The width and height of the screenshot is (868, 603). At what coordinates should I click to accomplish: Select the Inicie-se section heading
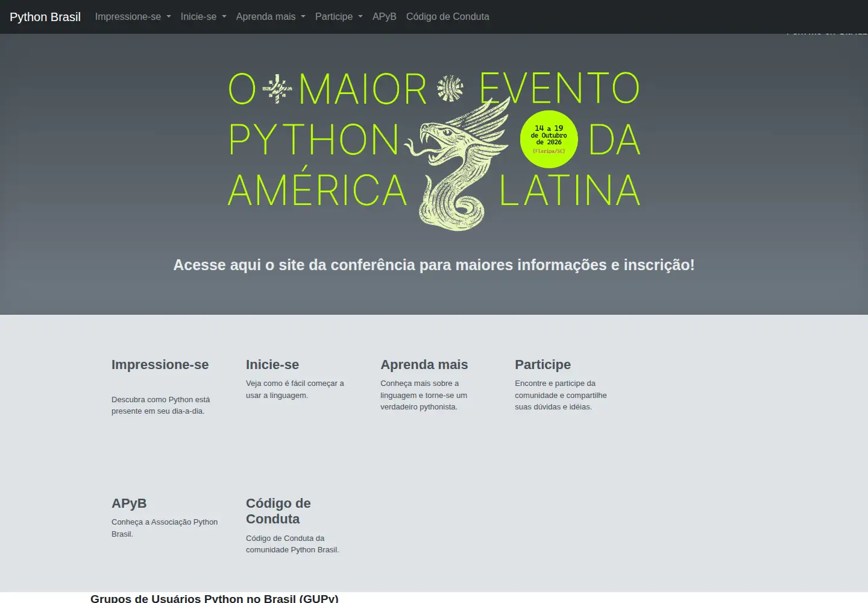point(272,365)
